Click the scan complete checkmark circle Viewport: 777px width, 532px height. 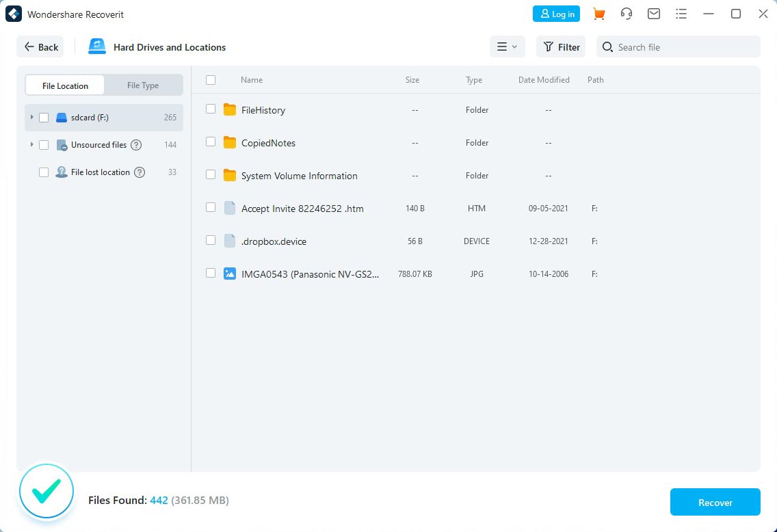47,491
